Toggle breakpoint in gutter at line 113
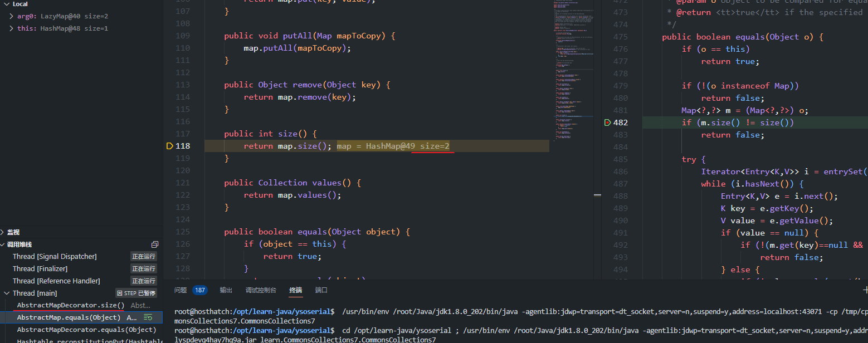Viewport: 868px width, 343px height. click(x=170, y=85)
